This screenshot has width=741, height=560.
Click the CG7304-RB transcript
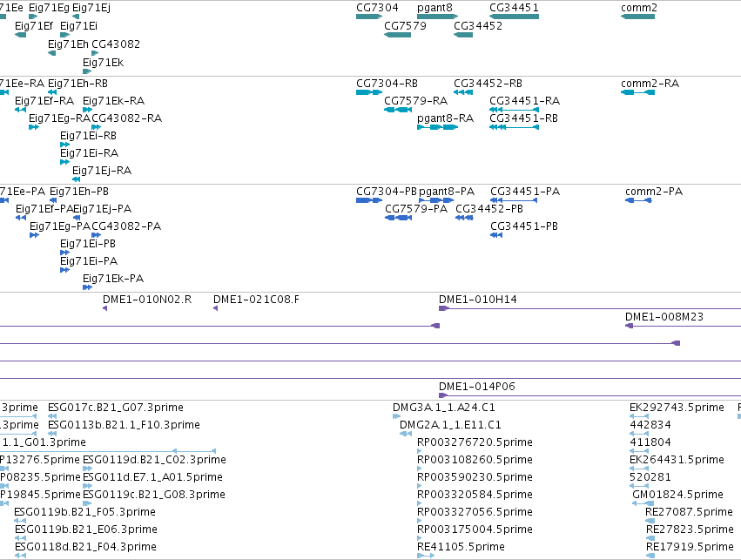point(369,92)
